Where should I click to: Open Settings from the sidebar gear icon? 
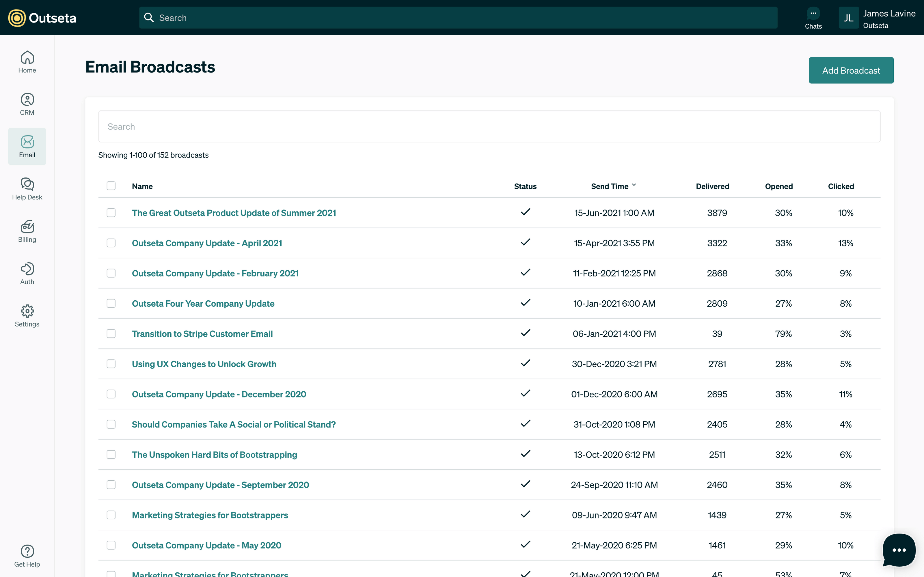(x=27, y=316)
